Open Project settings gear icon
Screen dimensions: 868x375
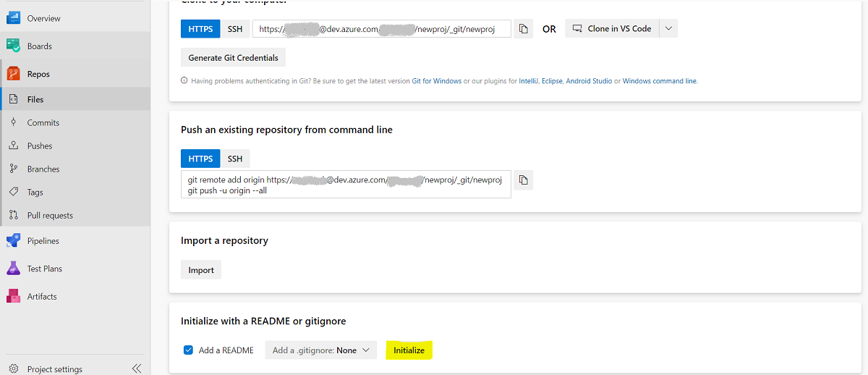tap(13, 369)
